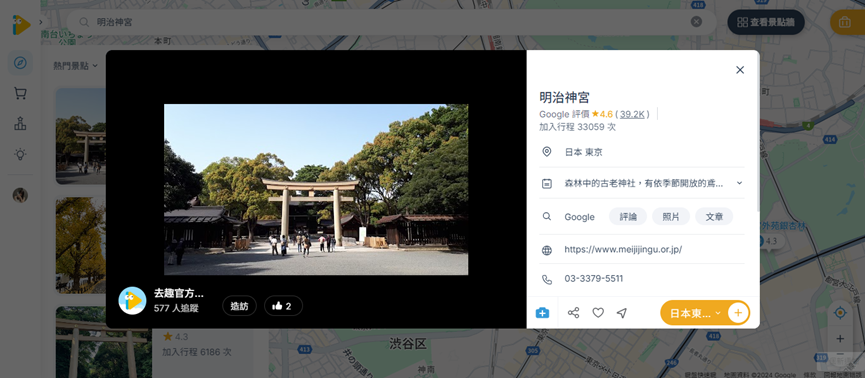Favorite 明治神宮 with the heart icon

(x=598, y=313)
